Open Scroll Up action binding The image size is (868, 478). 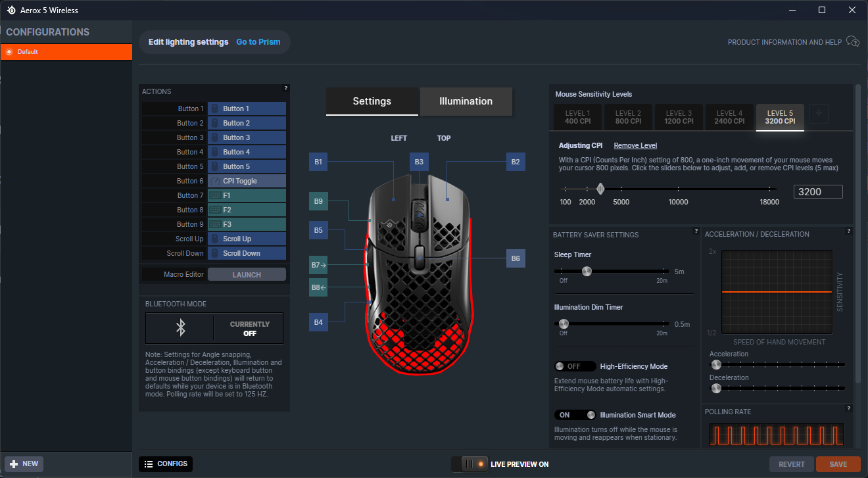point(247,239)
